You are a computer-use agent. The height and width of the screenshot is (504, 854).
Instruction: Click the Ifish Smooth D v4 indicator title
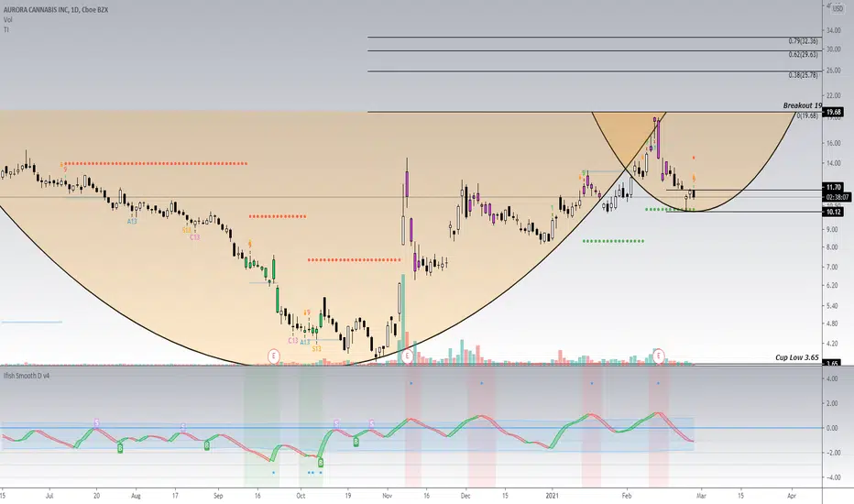pyautogui.click(x=27, y=376)
